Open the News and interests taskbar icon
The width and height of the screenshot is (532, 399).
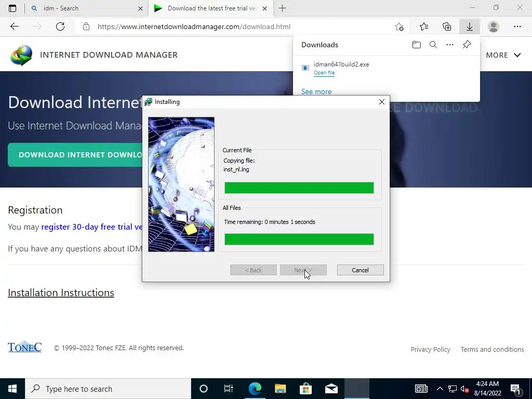pyautogui.click(x=421, y=389)
